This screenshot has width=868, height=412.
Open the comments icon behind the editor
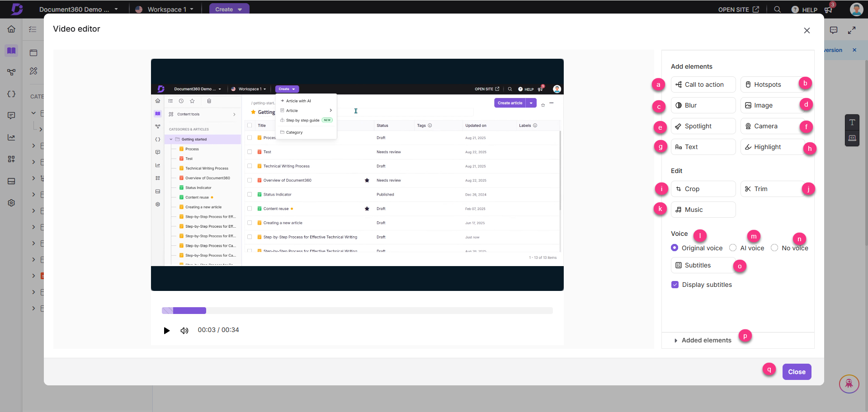point(834,30)
